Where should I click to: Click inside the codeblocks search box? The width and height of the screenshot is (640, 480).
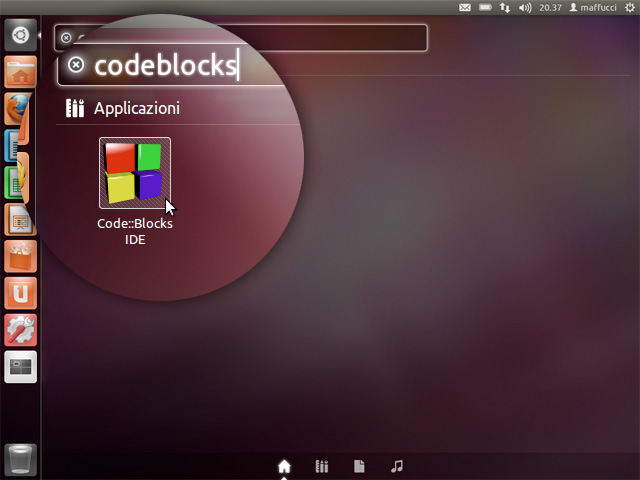[x=171, y=65]
